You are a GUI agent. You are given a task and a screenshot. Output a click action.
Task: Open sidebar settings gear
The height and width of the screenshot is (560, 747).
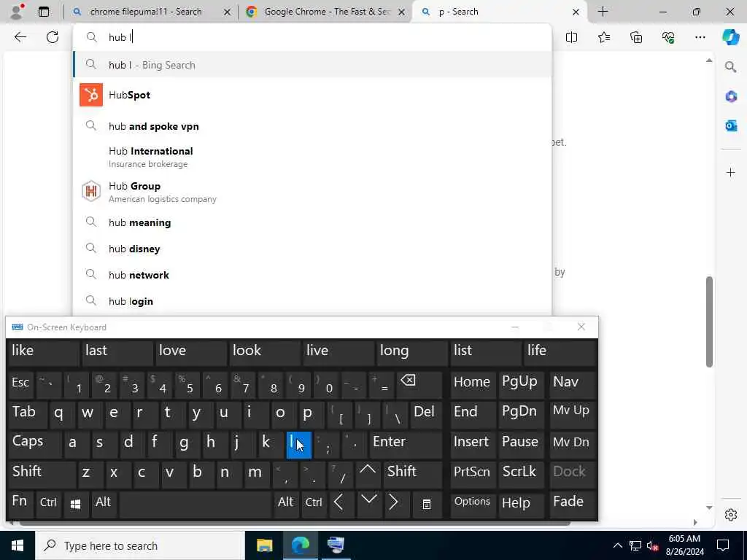coord(730,515)
